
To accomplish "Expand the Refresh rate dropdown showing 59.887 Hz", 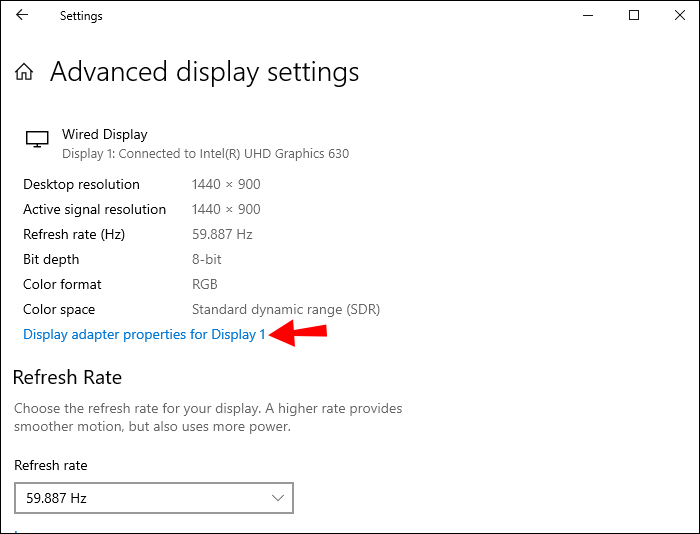I will [154, 497].
